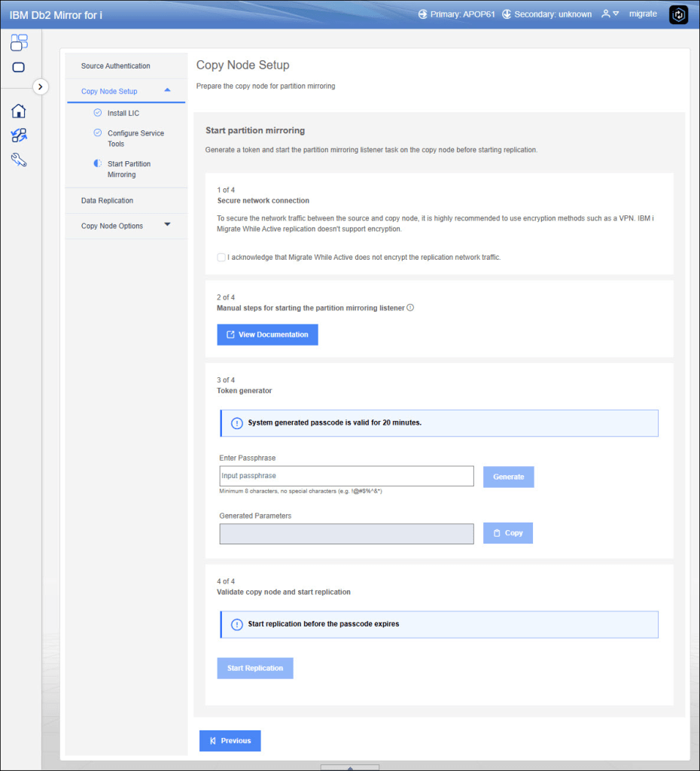Select Copy Node Options in the navigation
Screen dimensions: 700x771
pos(112,226)
